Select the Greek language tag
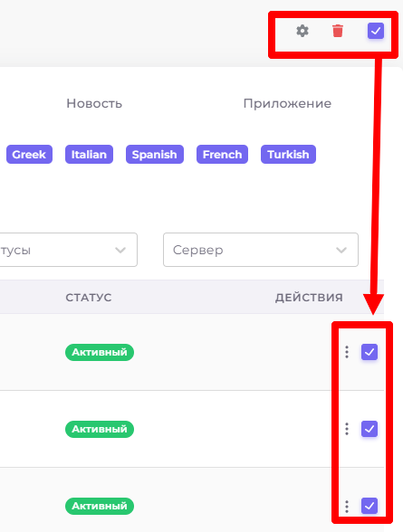Image resolution: width=403 pixels, height=532 pixels. tap(29, 155)
